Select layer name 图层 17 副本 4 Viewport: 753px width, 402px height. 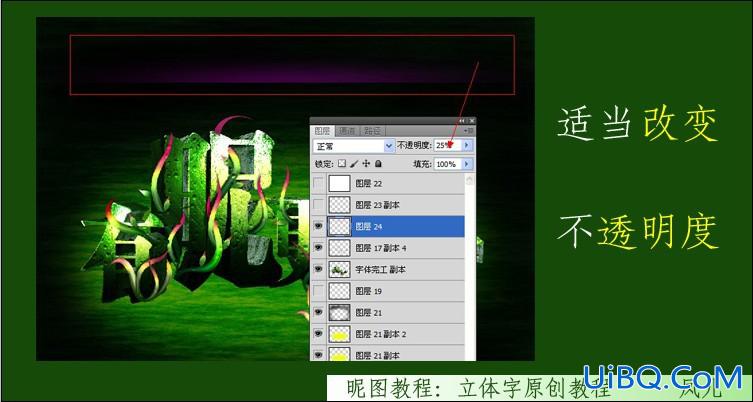pos(381,248)
